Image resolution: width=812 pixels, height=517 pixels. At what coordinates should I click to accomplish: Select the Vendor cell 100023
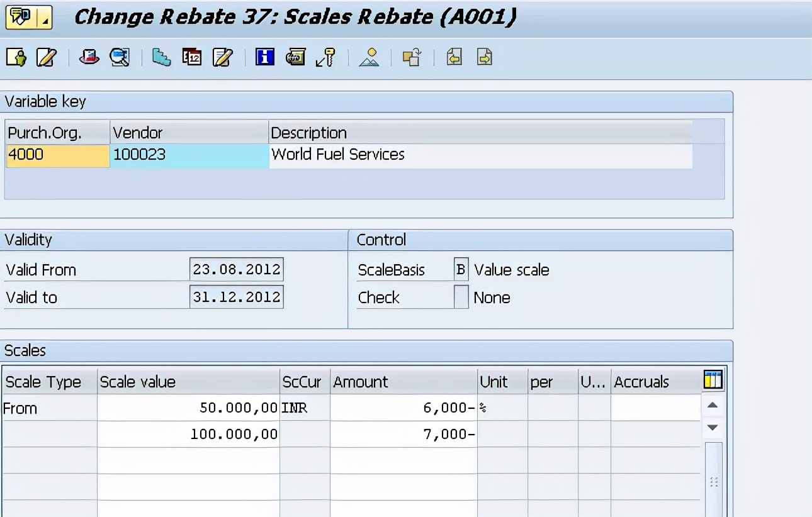[189, 155]
